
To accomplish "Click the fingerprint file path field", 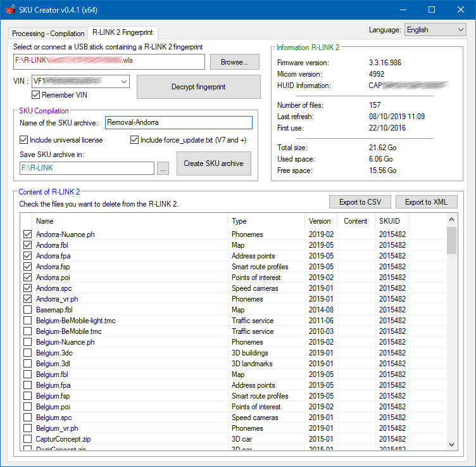I will click(x=109, y=61).
